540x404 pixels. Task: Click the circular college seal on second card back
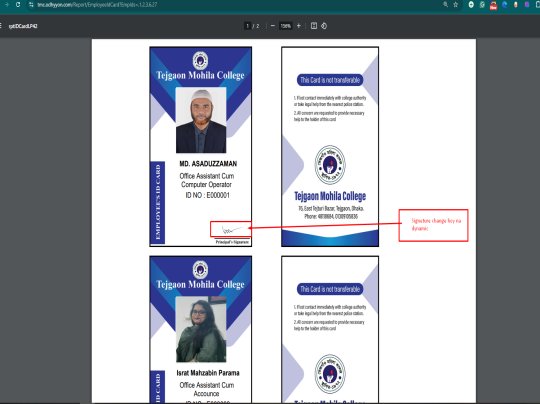click(330, 374)
